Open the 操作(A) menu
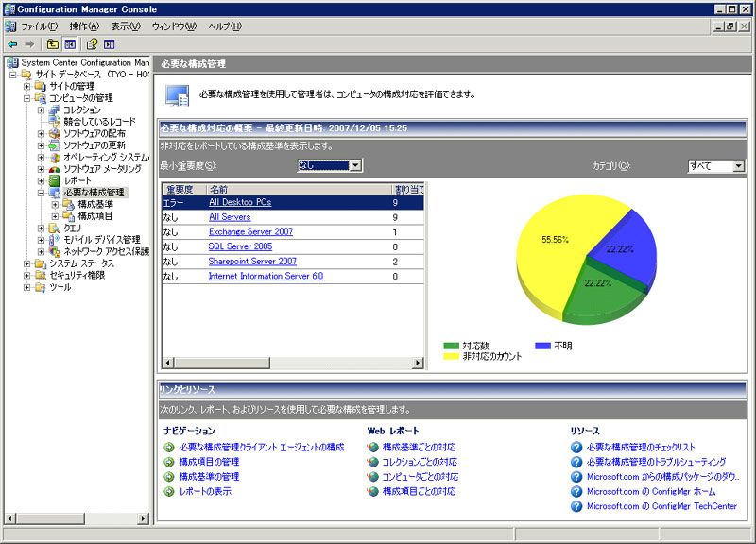 pyautogui.click(x=84, y=26)
